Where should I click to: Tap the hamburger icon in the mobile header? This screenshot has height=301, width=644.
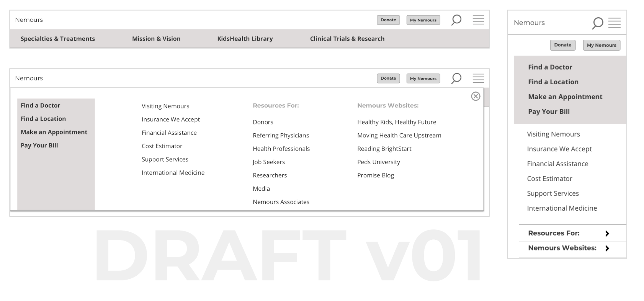point(615,23)
